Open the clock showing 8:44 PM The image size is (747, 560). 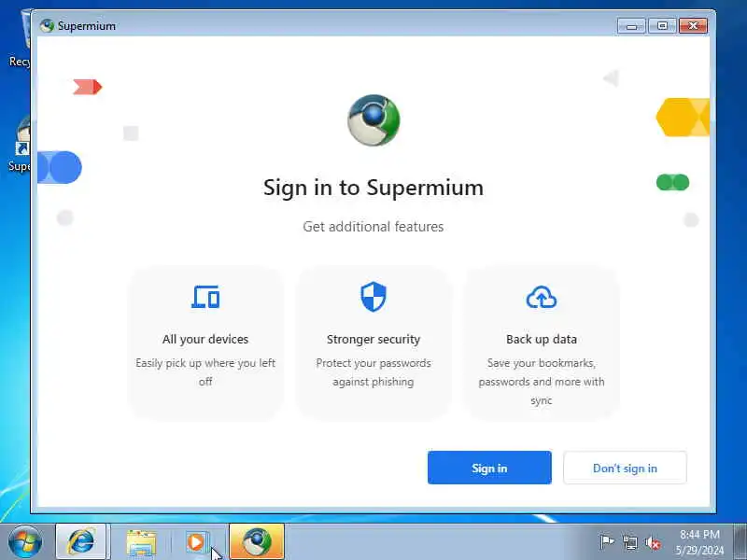(x=699, y=542)
